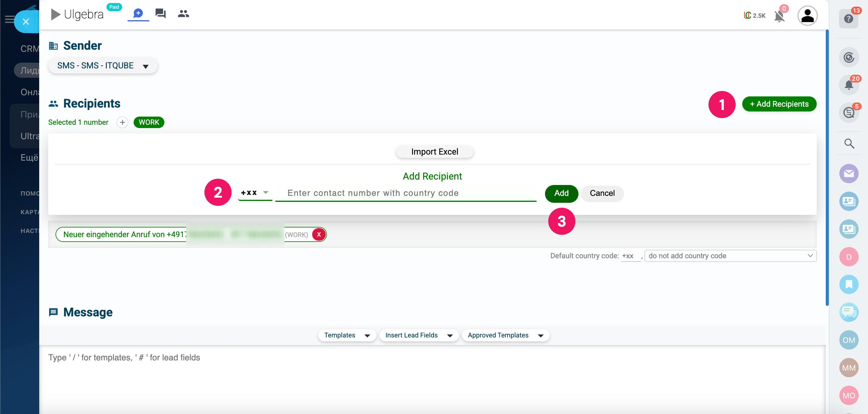Open the new message compose icon
The width and height of the screenshot is (868, 414).
tap(138, 14)
